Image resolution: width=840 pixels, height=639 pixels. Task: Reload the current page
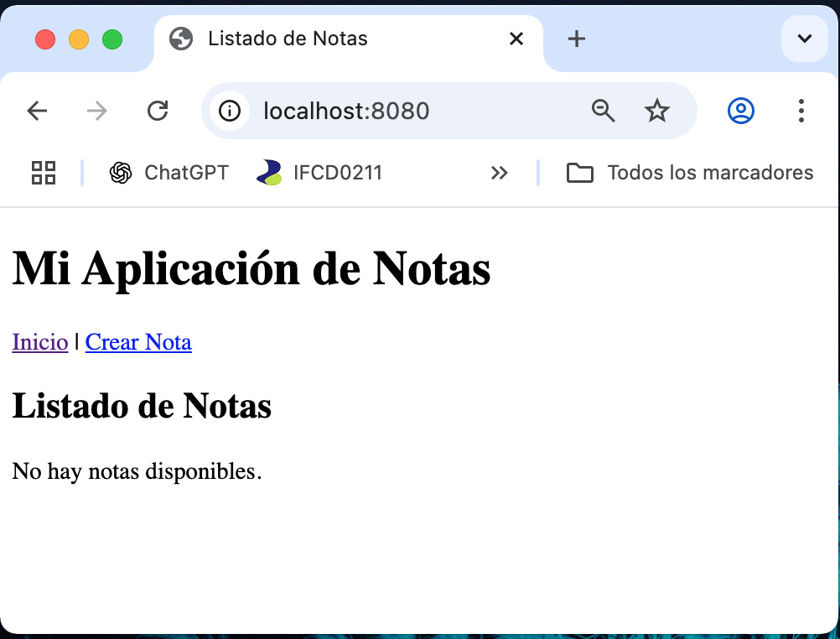[x=158, y=111]
